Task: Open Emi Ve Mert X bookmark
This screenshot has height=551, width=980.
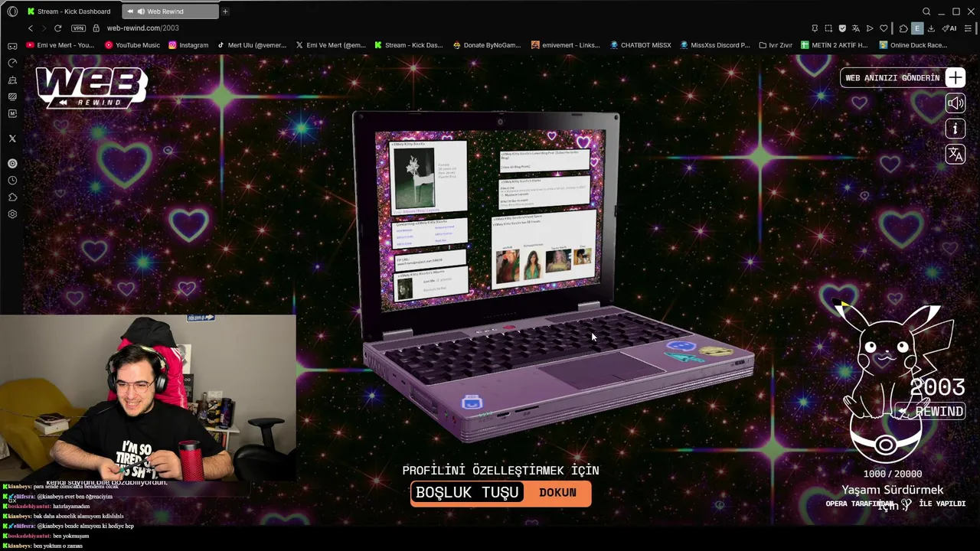Action: coord(331,45)
